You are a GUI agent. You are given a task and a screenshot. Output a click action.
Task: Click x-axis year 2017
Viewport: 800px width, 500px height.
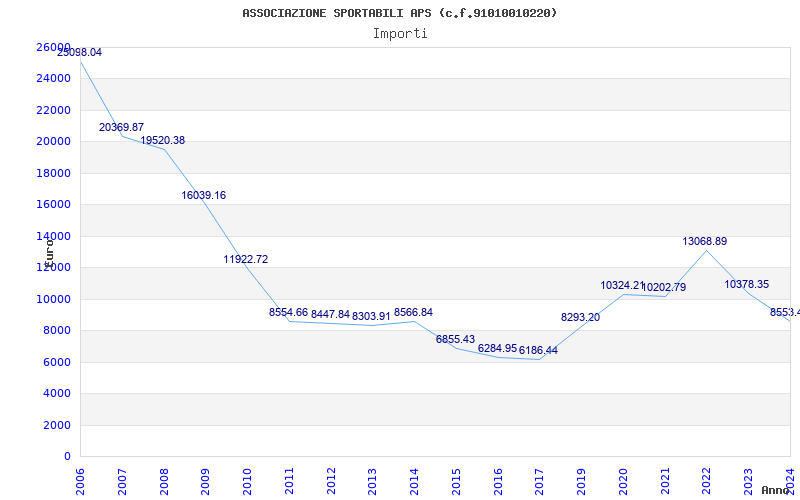(x=540, y=481)
